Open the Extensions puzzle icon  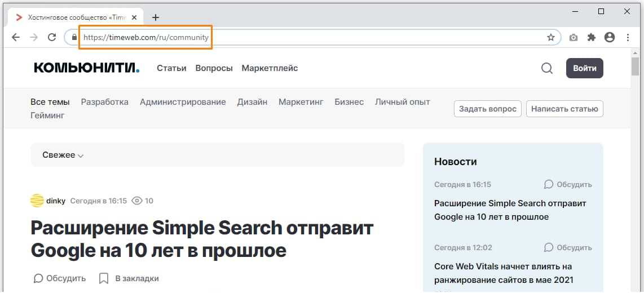click(x=591, y=38)
